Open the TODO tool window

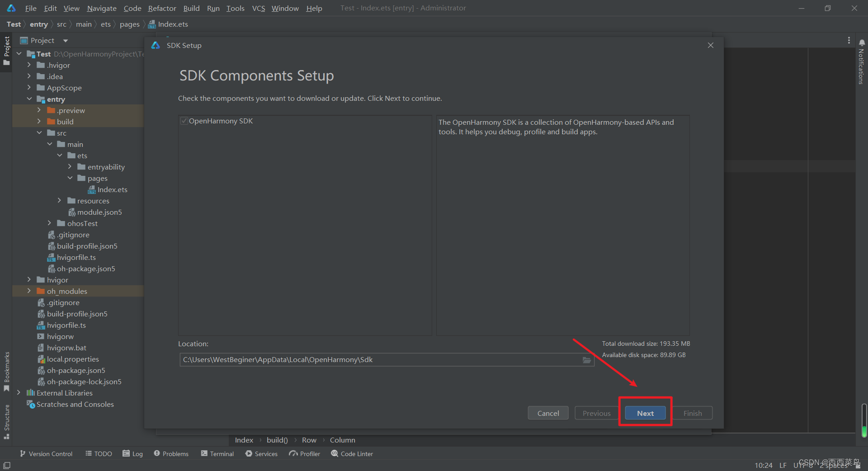click(99, 454)
